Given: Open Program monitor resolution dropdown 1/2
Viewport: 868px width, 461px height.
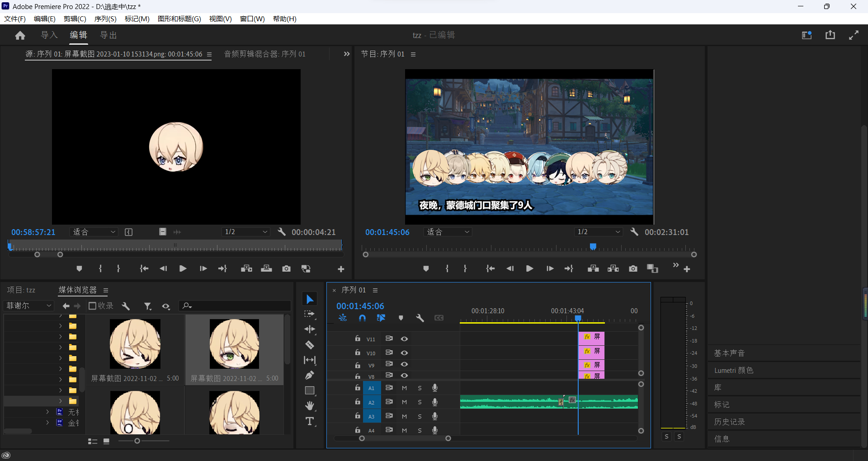Looking at the screenshot, I should tap(598, 232).
